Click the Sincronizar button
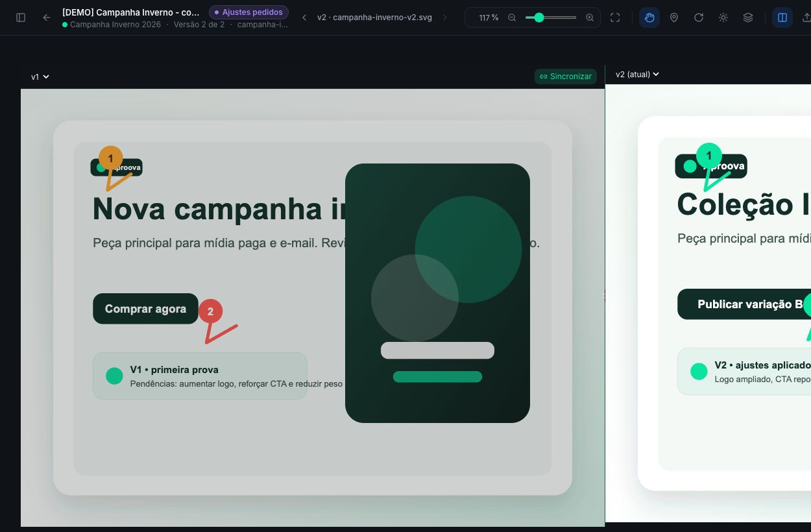This screenshot has height=532, width=811. click(x=566, y=77)
